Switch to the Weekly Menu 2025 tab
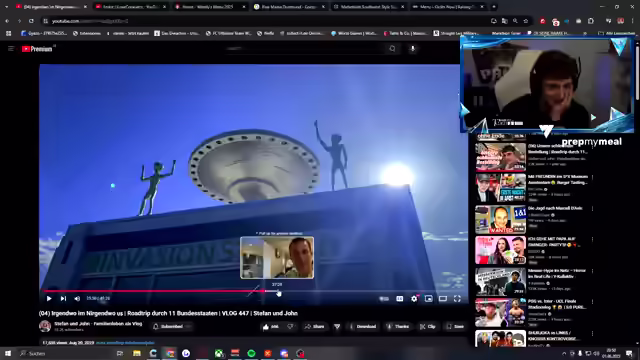The image size is (640, 360). (209, 7)
